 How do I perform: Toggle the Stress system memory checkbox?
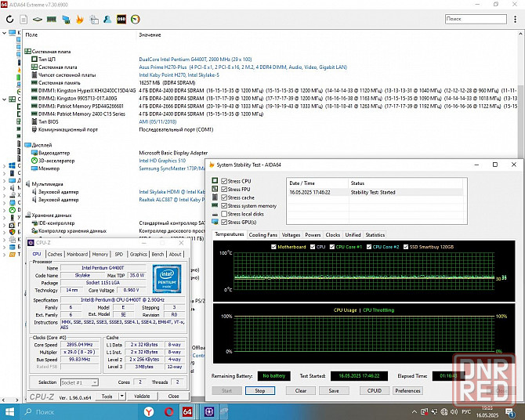click(x=224, y=205)
